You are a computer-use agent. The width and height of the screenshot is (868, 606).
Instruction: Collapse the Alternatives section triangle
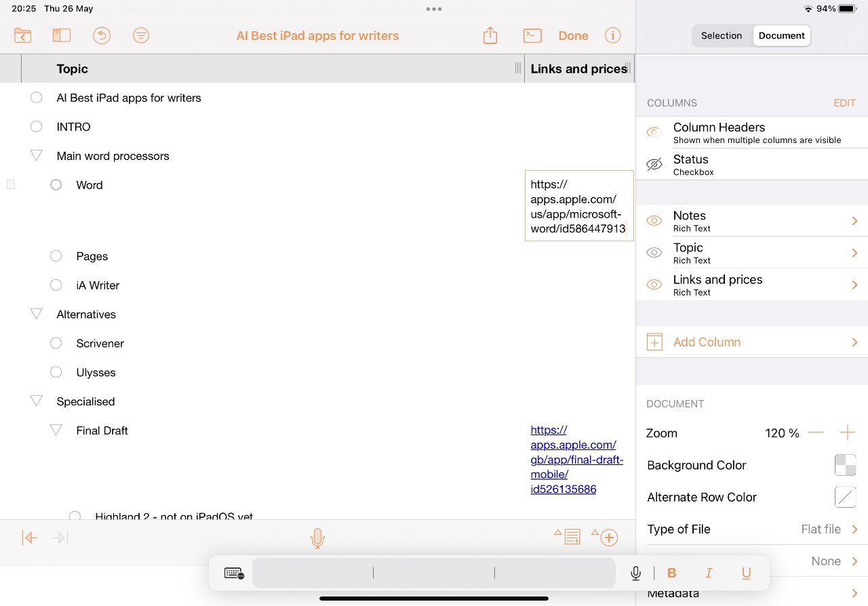37,314
